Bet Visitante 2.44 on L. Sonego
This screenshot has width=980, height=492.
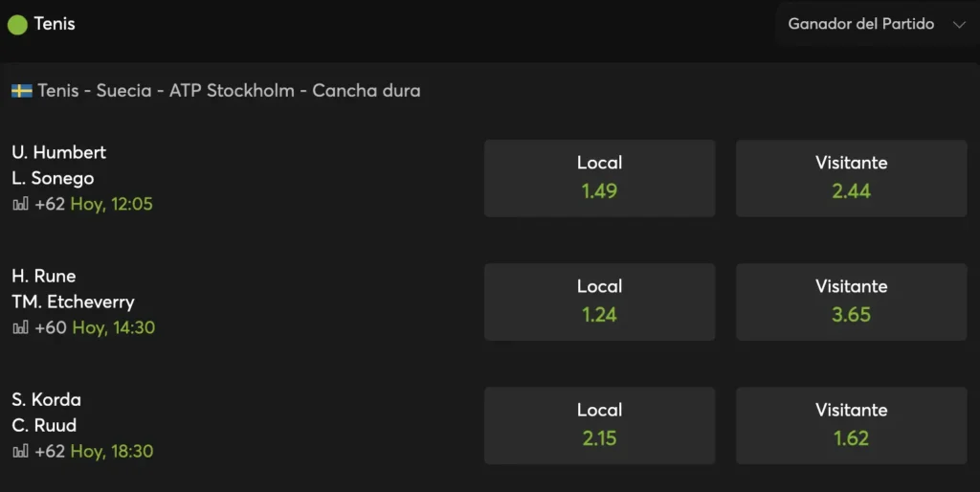(x=851, y=178)
